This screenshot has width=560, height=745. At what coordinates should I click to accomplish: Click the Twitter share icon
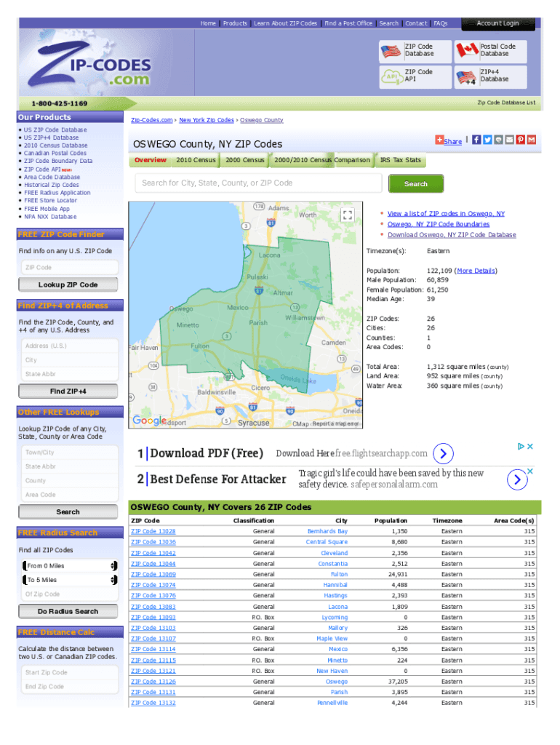click(x=487, y=140)
